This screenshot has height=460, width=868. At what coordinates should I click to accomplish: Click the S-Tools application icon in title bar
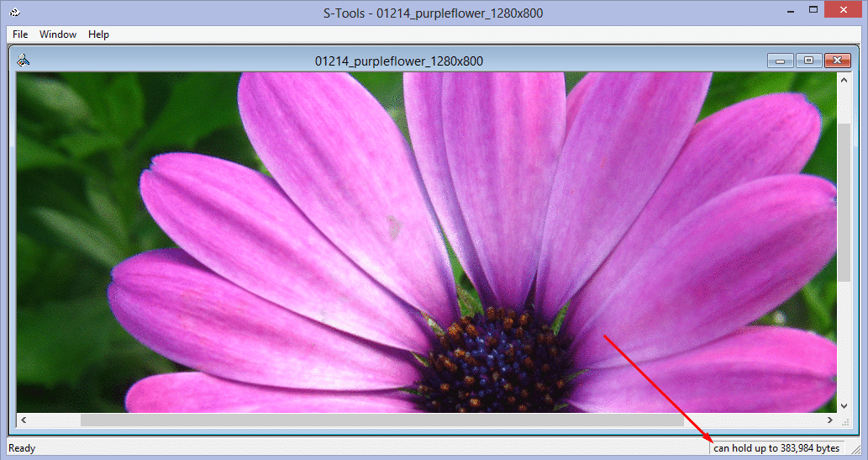click(15, 12)
